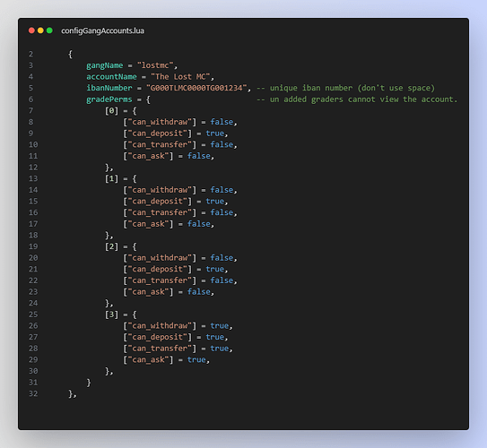Click can_withdraw key on line 14

click(x=160, y=190)
